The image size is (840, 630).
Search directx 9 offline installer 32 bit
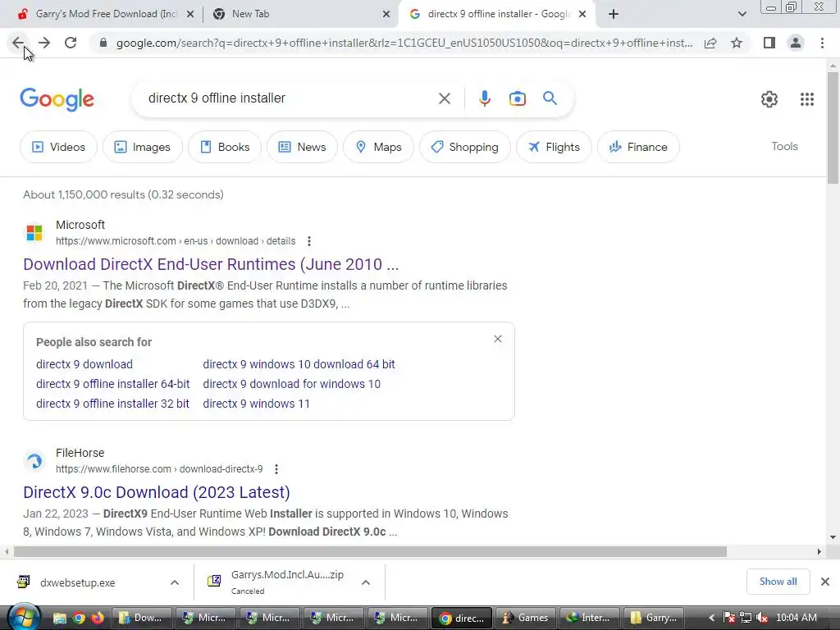[112, 404]
